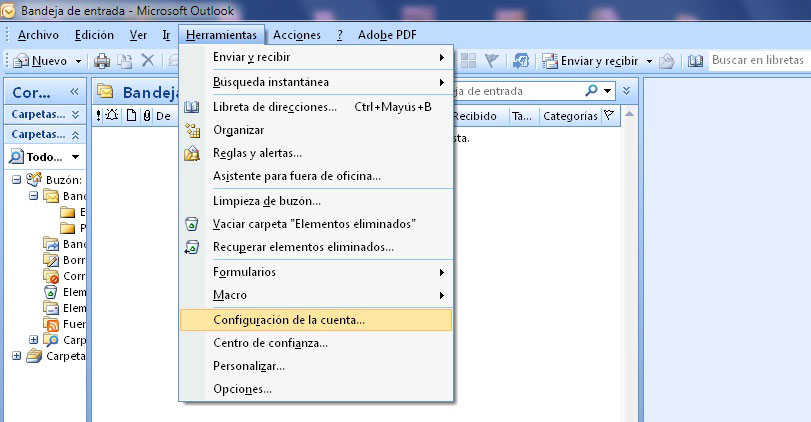Click the Buscar en libretas search field

[760, 61]
